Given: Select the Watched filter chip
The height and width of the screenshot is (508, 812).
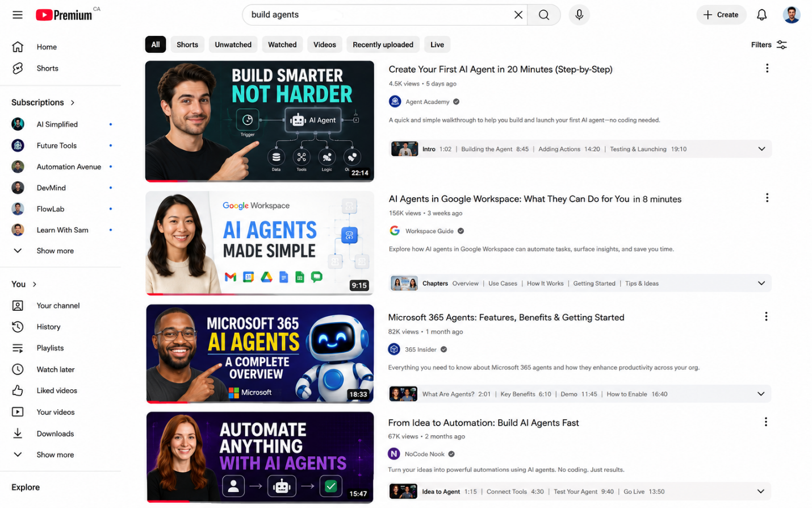Looking at the screenshot, I should pos(282,45).
